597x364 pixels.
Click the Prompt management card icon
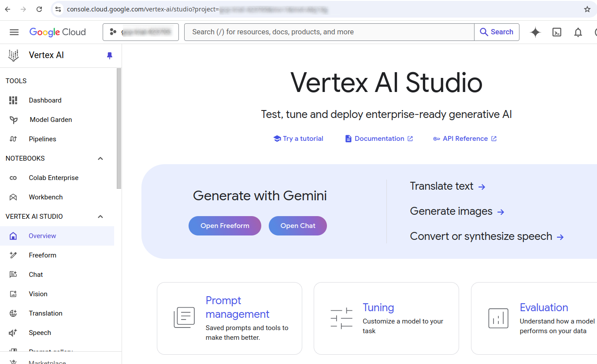[x=184, y=318]
